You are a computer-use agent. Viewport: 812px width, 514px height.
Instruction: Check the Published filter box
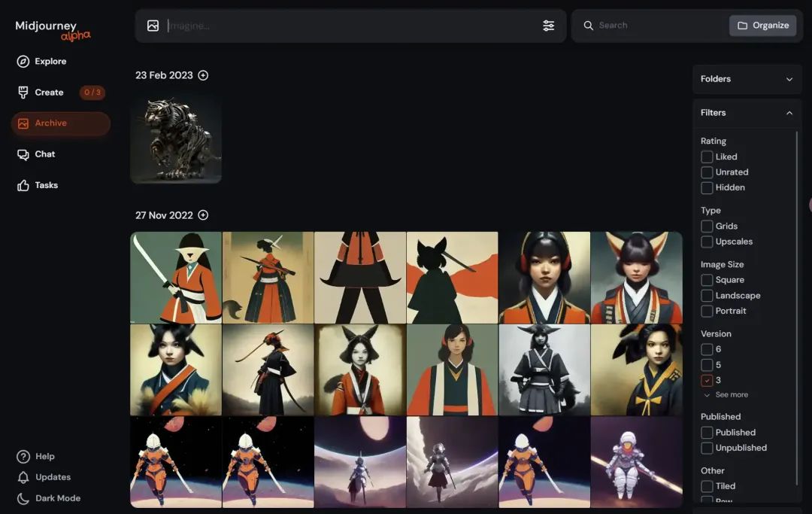(x=706, y=432)
